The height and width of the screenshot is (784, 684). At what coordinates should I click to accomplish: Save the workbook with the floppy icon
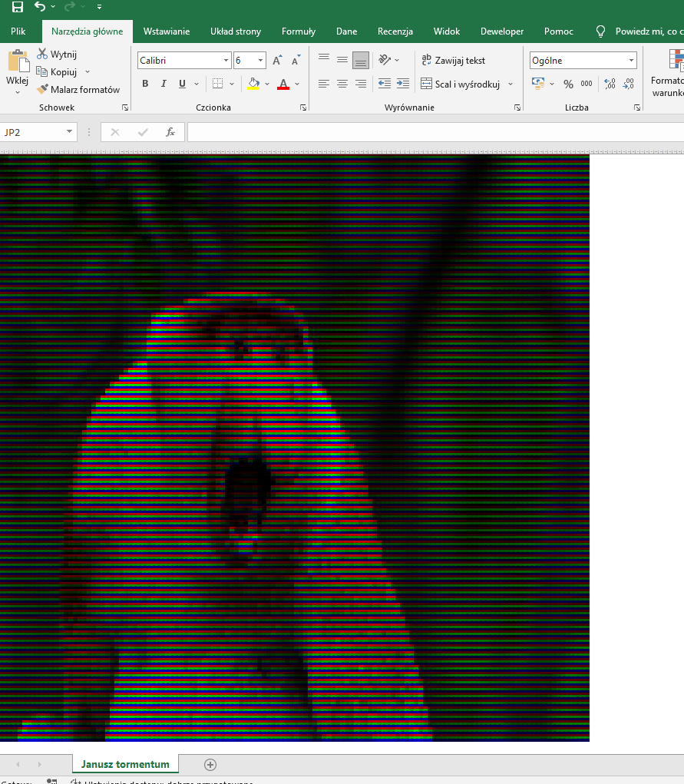18,7
